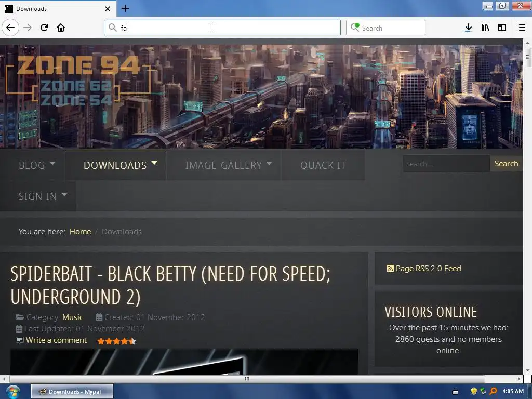Click the Page RSS feed orange icon
Viewport: 532px width, 399px height.
[390, 269]
